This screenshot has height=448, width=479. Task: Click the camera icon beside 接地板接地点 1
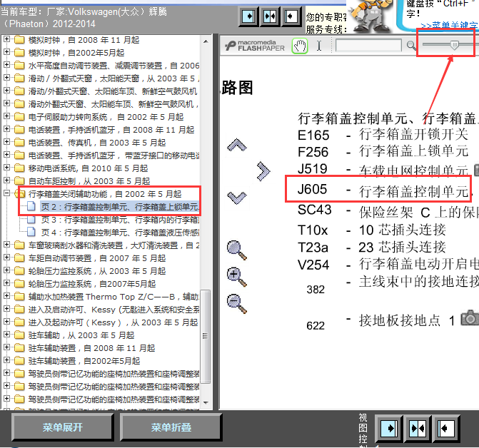(x=470, y=317)
